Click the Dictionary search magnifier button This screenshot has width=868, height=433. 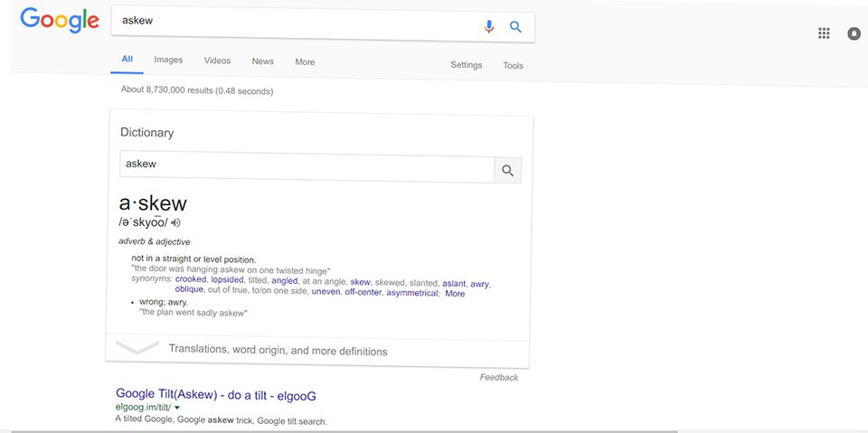pyautogui.click(x=507, y=171)
